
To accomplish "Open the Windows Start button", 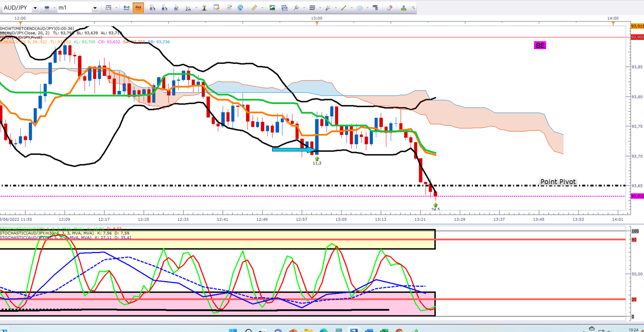I will click(x=232, y=330).
